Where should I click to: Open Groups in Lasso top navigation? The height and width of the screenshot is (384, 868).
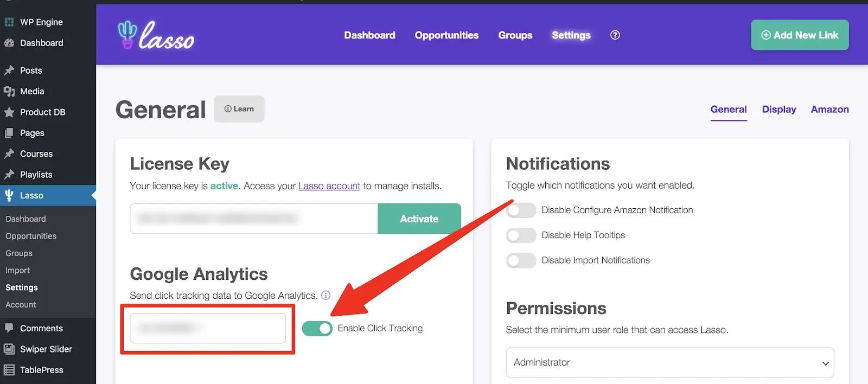click(x=515, y=35)
